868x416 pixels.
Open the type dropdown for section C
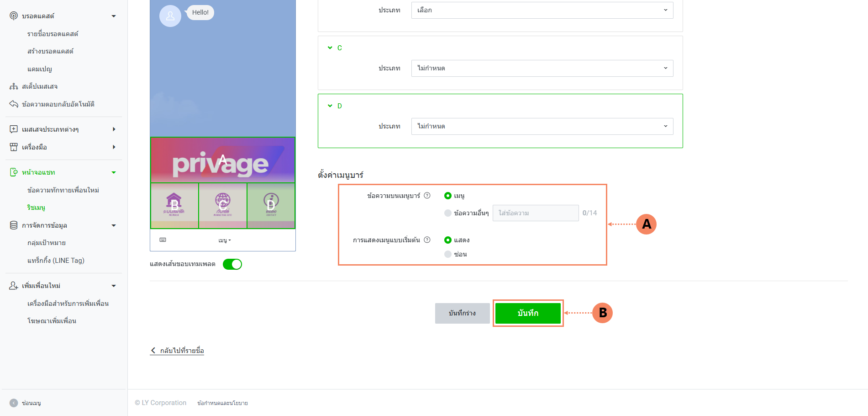coord(542,68)
